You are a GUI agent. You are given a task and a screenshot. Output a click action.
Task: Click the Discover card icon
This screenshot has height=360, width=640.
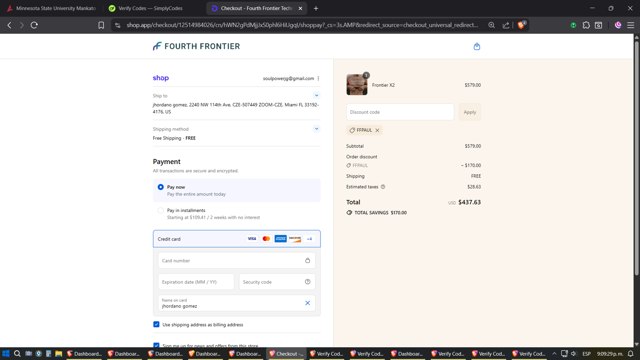(295, 239)
